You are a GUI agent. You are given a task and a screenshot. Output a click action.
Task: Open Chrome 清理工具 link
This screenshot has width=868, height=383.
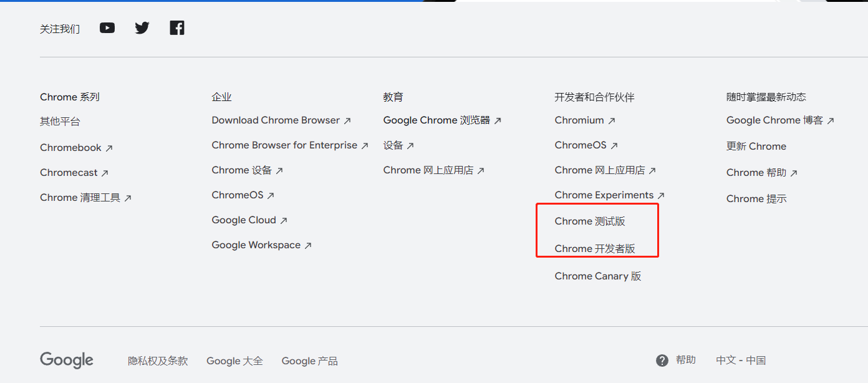pyautogui.click(x=80, y=198)
